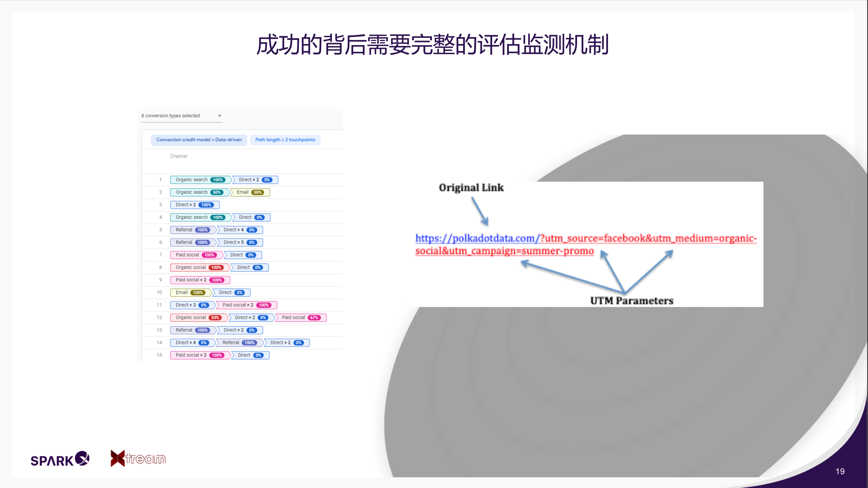The width and height of the screenshot is (868, 488).
Task: Select Paid social 100% in row 7
Action: click(x=196, y=255)
